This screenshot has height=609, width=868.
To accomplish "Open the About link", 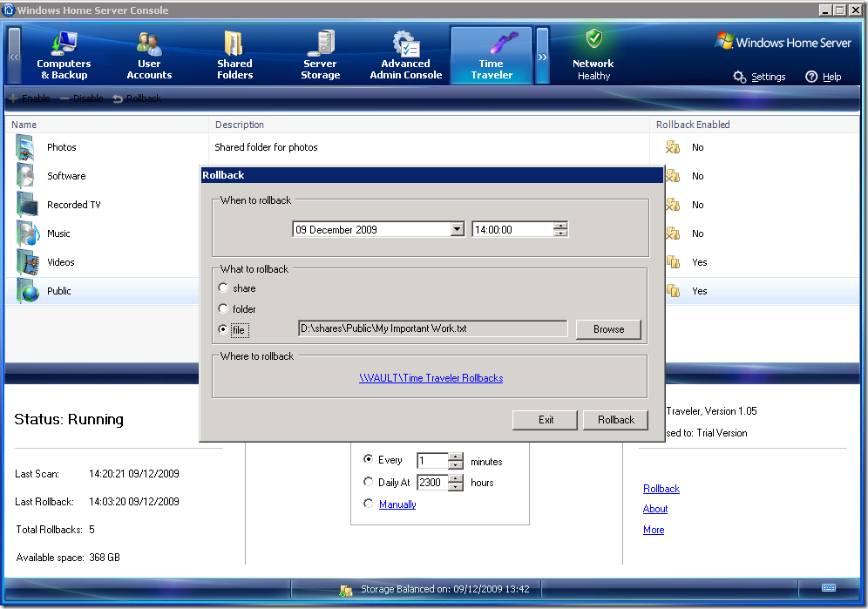I will pyautogui.click(x=655, y=509).
